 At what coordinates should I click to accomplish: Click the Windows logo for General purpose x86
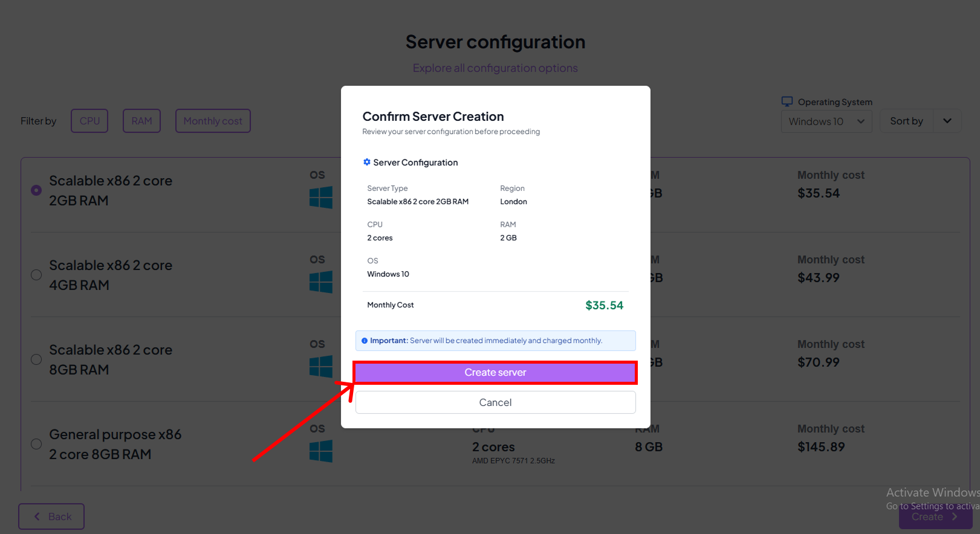(321, 451)
